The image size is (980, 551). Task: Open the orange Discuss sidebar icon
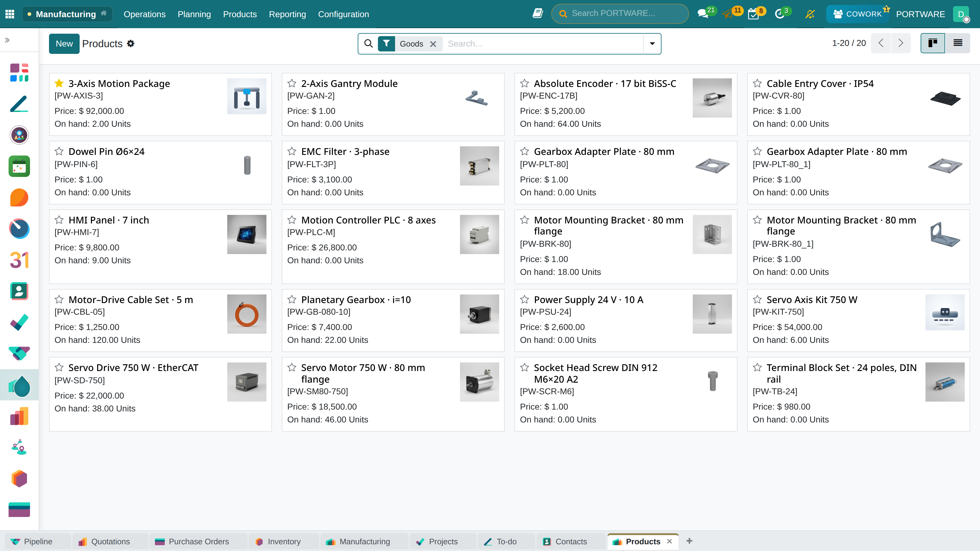coord(19,198)
